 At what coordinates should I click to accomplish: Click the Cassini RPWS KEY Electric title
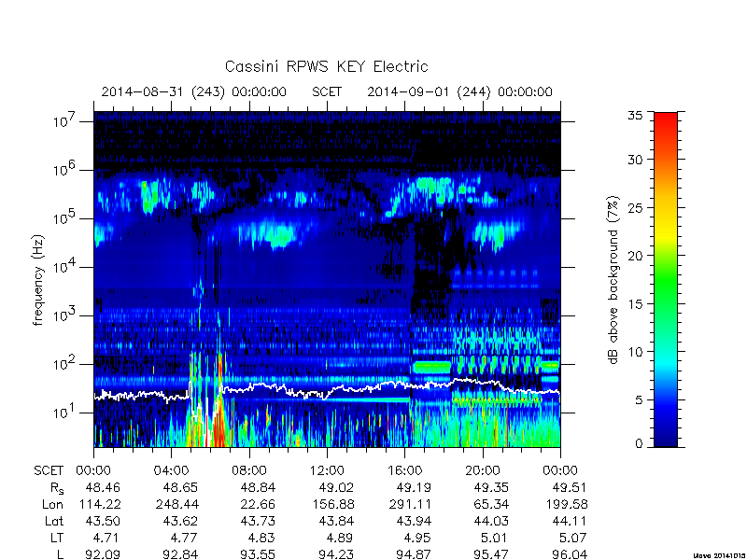326,66
